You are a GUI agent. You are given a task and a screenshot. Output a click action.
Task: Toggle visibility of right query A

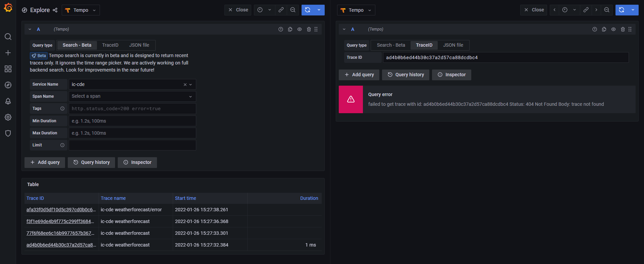point(613,29)
